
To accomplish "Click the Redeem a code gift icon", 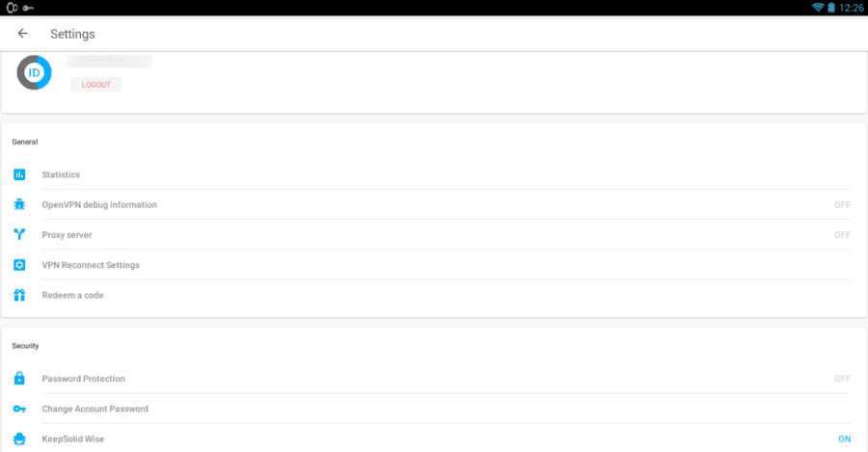I will pyautogui.click(x=19, y=295).
